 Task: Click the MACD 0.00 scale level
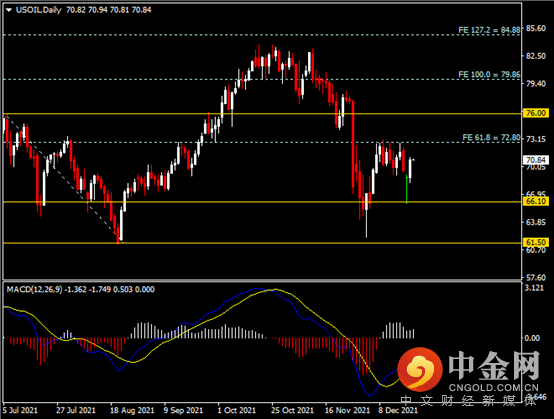point(532,338)
